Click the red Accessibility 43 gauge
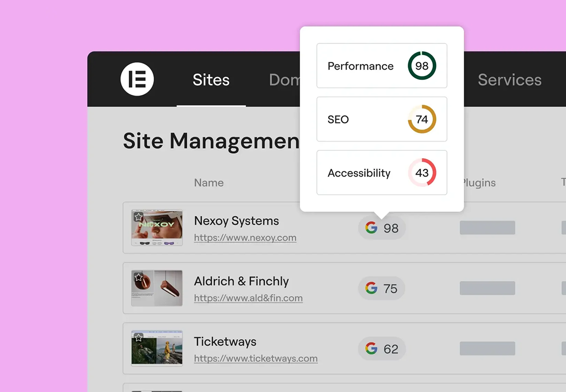The width and height of the screenshot is (566, 392). (422, 173)
